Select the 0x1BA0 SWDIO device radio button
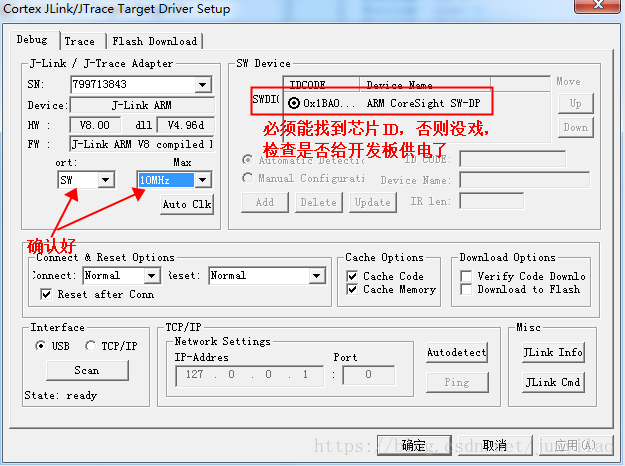The width and height of the screenshot is (625, 466). (x=294, y=103)
